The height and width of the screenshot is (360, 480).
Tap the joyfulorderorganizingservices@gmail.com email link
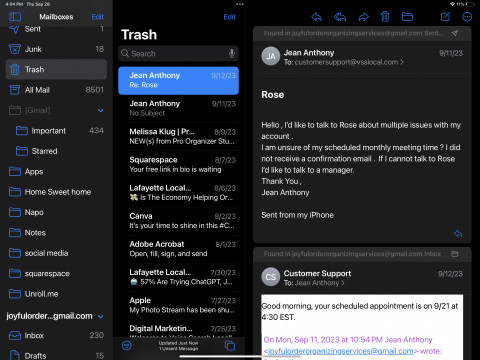click(x=340, y=351)
